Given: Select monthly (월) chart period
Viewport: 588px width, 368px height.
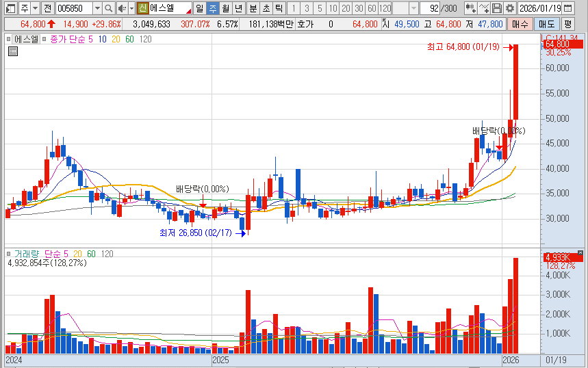Looking at the screenshot, I should (x=226, y=8).
